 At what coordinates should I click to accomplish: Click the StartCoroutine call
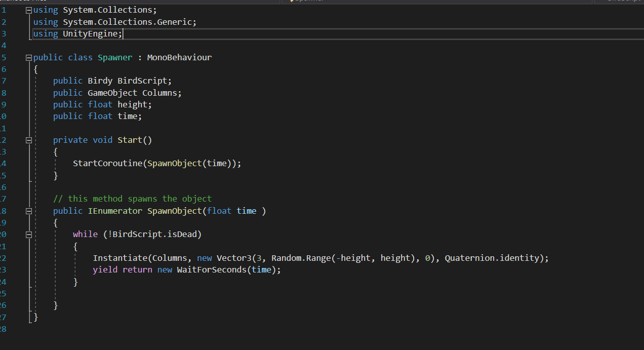(107, 163)
